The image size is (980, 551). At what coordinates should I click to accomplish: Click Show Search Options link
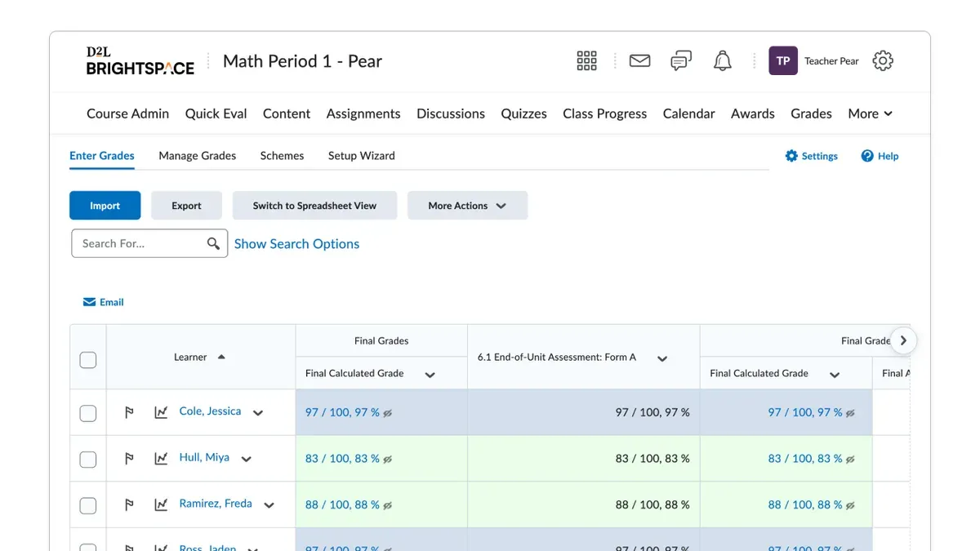pyautogui.click(x=296, y=243)
